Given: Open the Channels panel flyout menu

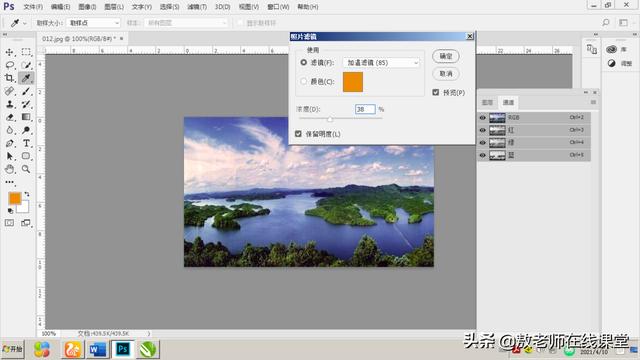Looking at the screenshot, I should click(x=593, y=102).
